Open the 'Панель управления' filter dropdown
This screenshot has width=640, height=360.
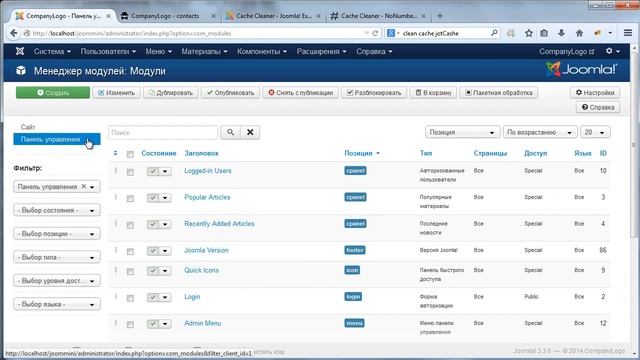coord(57,187)
